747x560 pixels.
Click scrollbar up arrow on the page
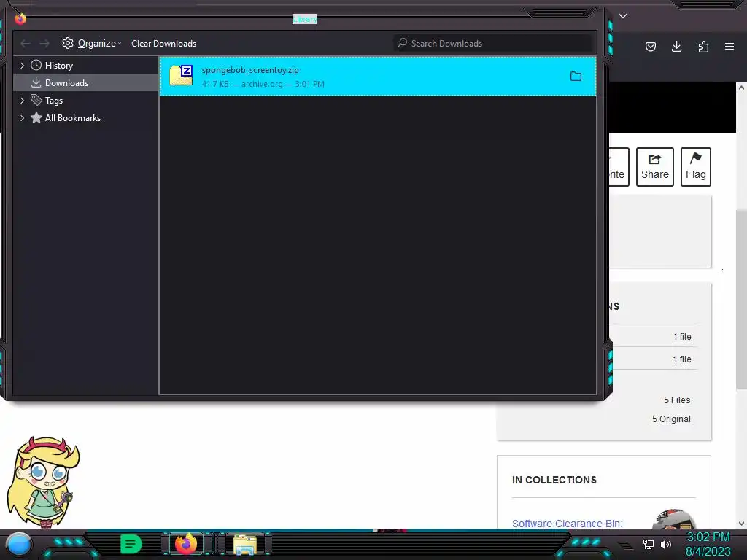(x=741, y=87)
